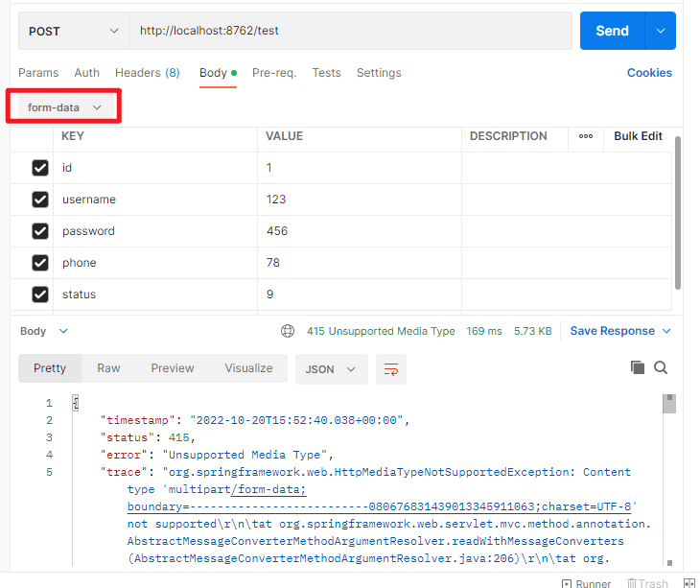Open the form-data body type dropdown
Viewport: 700px width, 588px height.
(64, 107)
